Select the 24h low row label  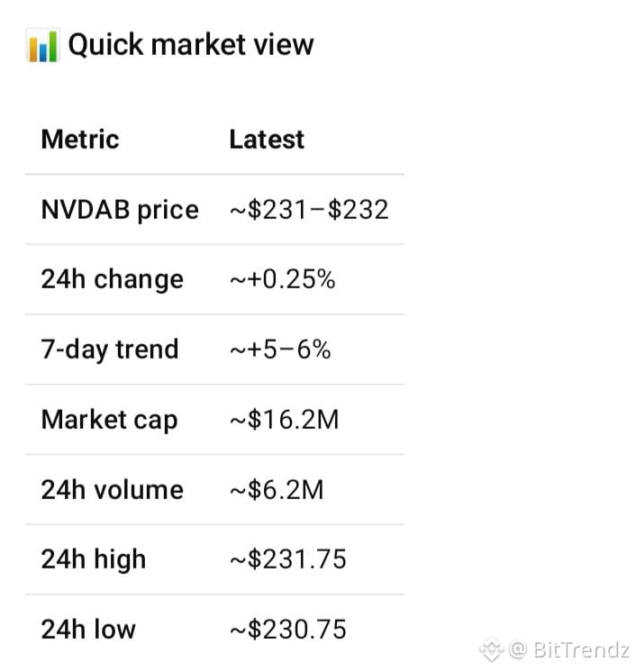88,630
